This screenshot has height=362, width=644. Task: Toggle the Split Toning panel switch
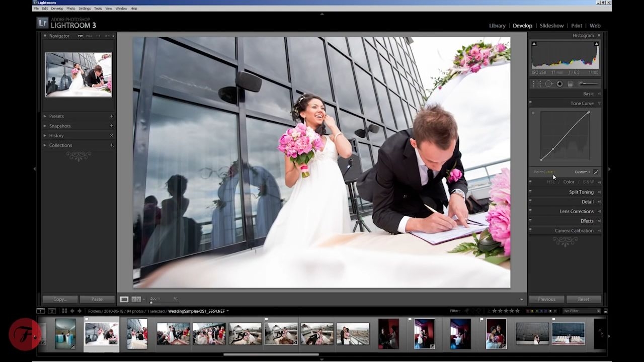click(x=530, y=192)
